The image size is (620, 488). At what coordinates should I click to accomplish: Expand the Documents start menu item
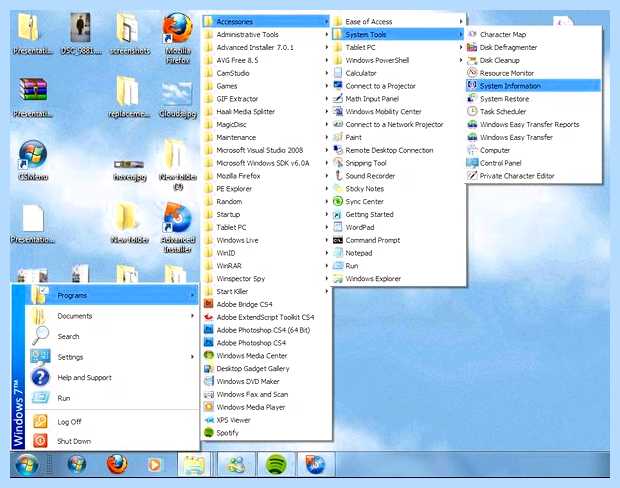tap(112, 316)
